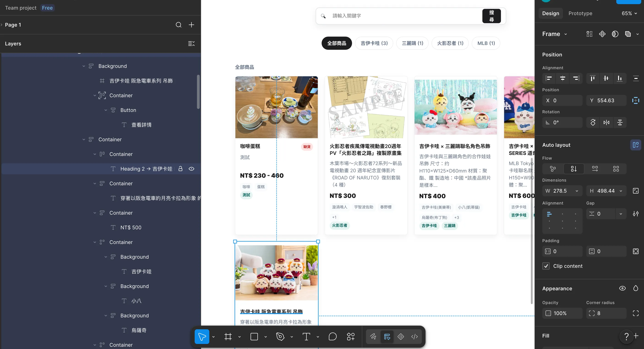
Task: Set auto layout flow to grid
Action: (x=616, y=169)
